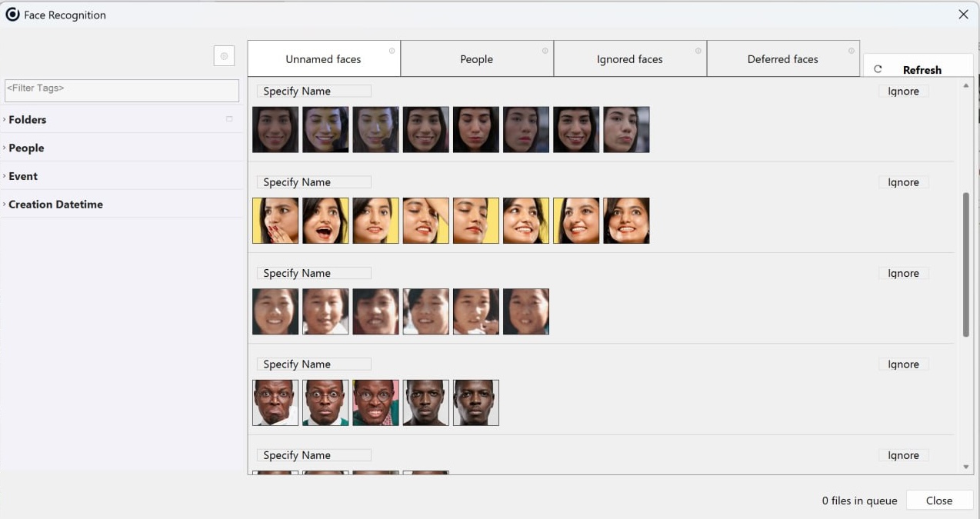The width and height of the screenshot is (980, 519).
Task: Open the Deferred faces tab
Action: click(x=782, y=59)
